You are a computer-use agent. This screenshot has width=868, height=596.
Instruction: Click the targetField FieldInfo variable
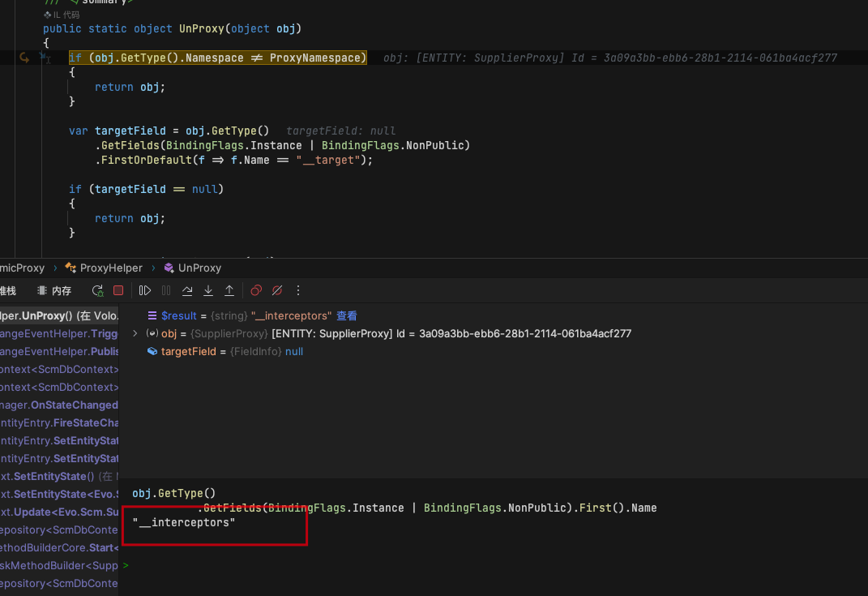point(189,351)
